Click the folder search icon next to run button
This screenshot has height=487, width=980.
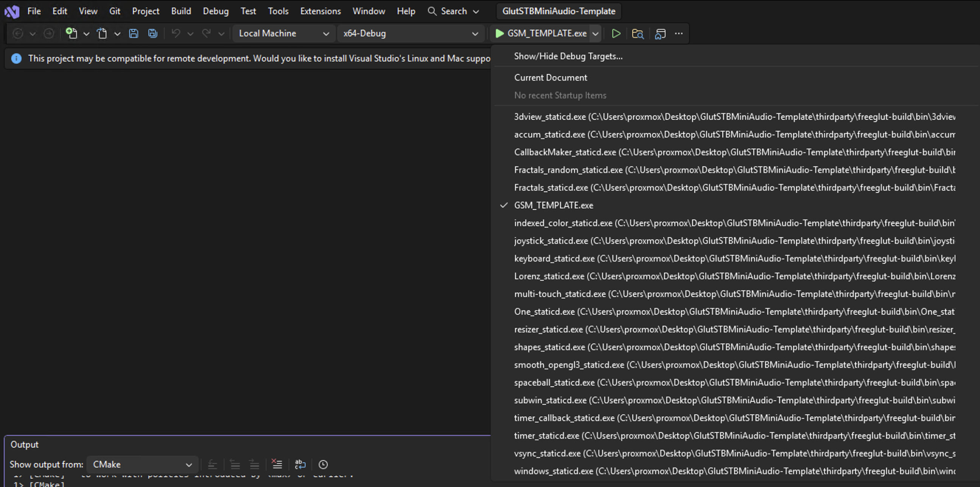click(638, 33)
